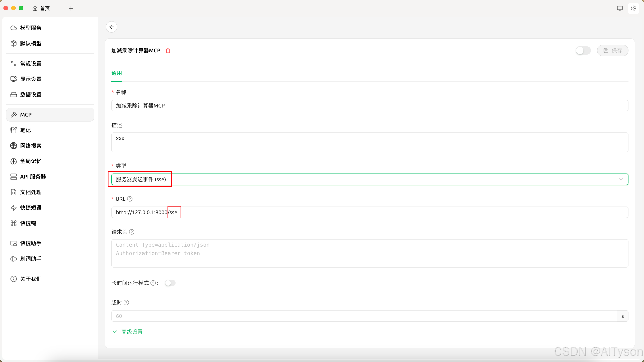Click the description text area

point(370,142)
